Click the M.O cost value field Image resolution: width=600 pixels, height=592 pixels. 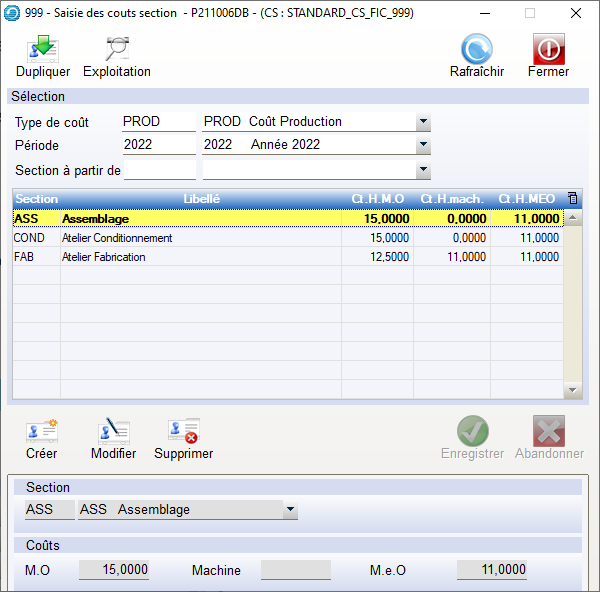(x=114, y=570)
